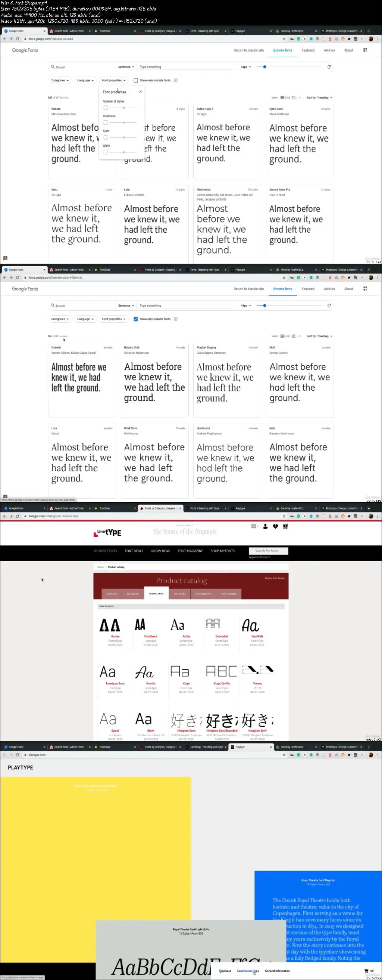First frame: click 'Return to classic site'
Viewport: 382px width, 980px height.
pos(248,50)
